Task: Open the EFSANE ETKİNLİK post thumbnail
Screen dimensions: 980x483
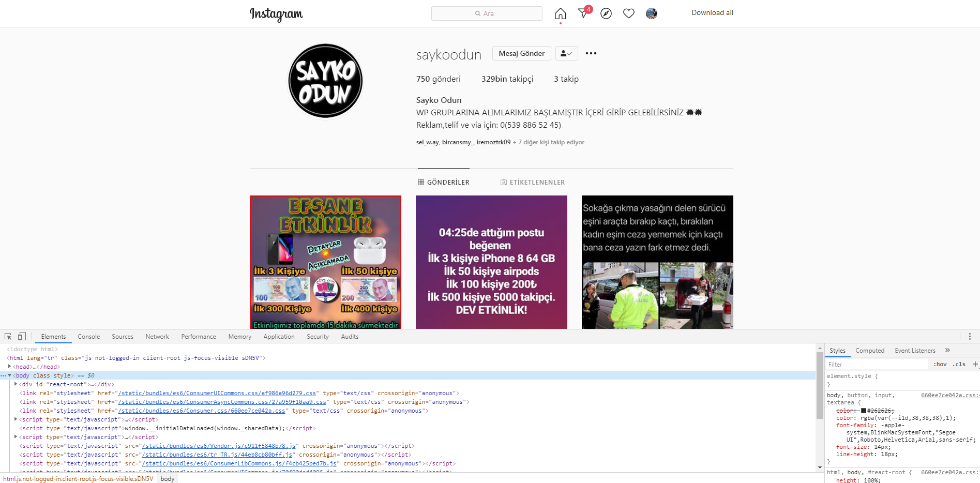Action: click(x=325, y=262)
